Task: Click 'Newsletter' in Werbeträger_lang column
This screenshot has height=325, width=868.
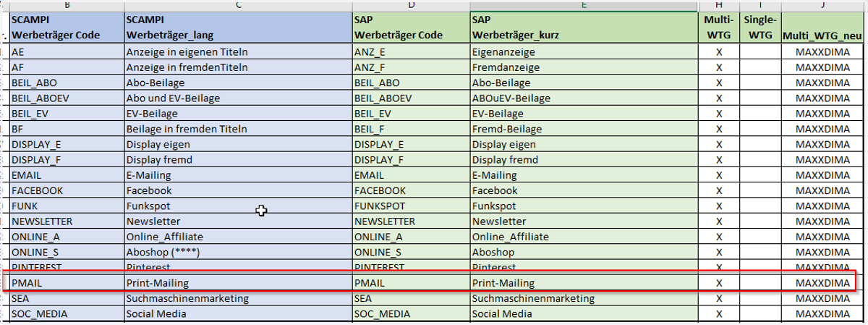Action: (x=238, y=221)
